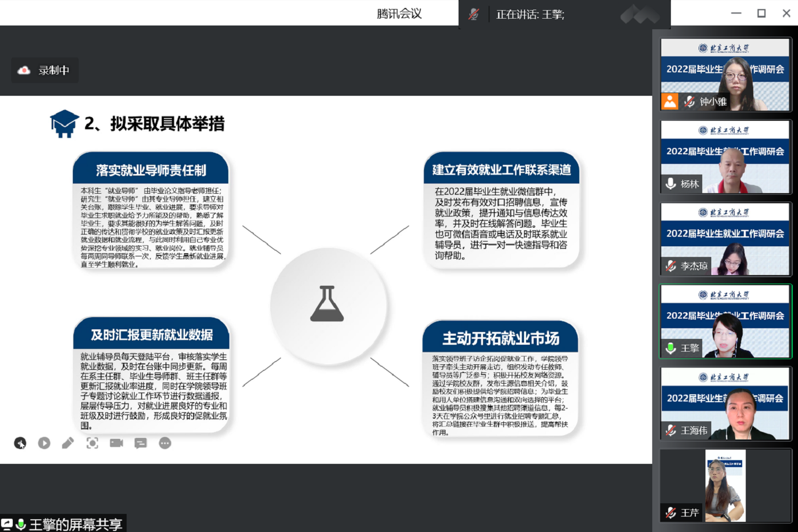Screen dimensions: 798x532
Task: Select the active speaker 王擎 video tile
Action: 725,321
